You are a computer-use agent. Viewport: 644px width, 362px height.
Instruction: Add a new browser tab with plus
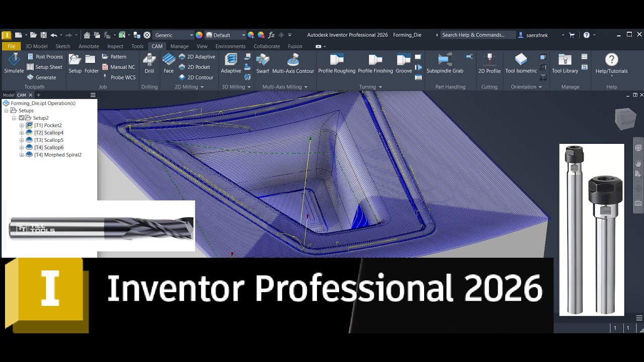pos(38,95)
